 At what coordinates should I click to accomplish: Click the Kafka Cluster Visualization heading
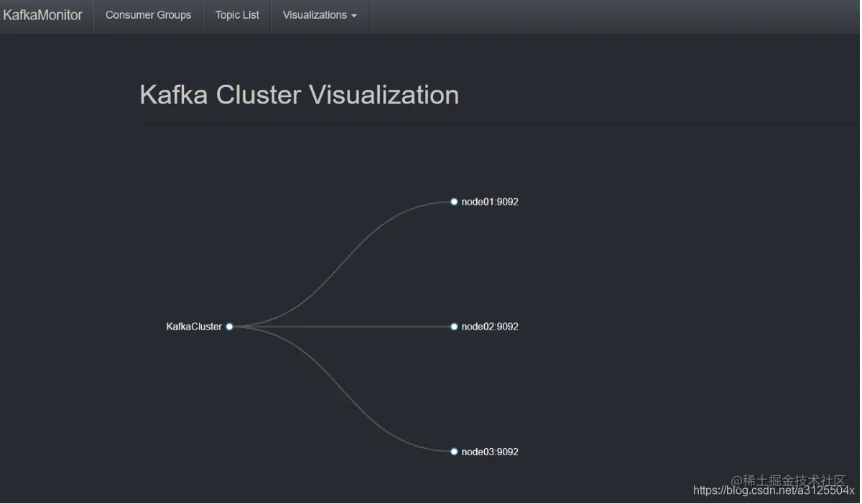pyautogui.click(x=299, y=95)
